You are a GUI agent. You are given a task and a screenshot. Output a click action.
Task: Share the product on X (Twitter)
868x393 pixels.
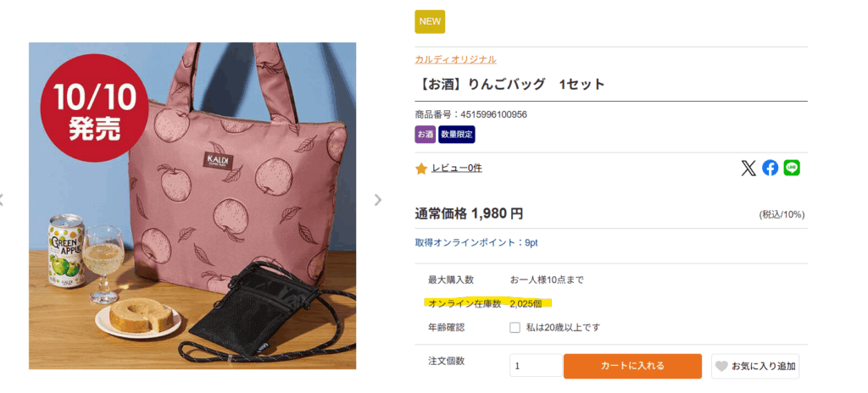click(x=748, y=169)
